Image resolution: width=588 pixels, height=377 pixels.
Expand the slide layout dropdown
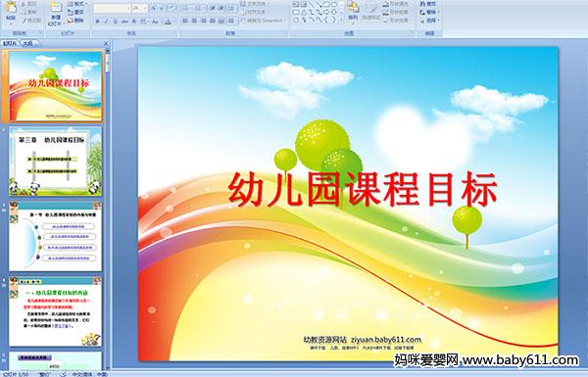[x=77, y=4]
